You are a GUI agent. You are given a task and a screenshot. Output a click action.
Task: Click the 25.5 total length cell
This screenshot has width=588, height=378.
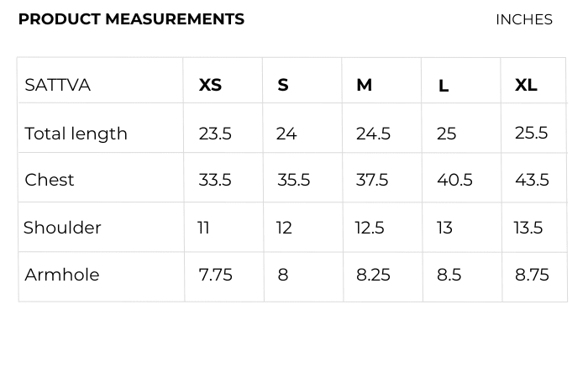pyautogui.click(x=531, y=133)
